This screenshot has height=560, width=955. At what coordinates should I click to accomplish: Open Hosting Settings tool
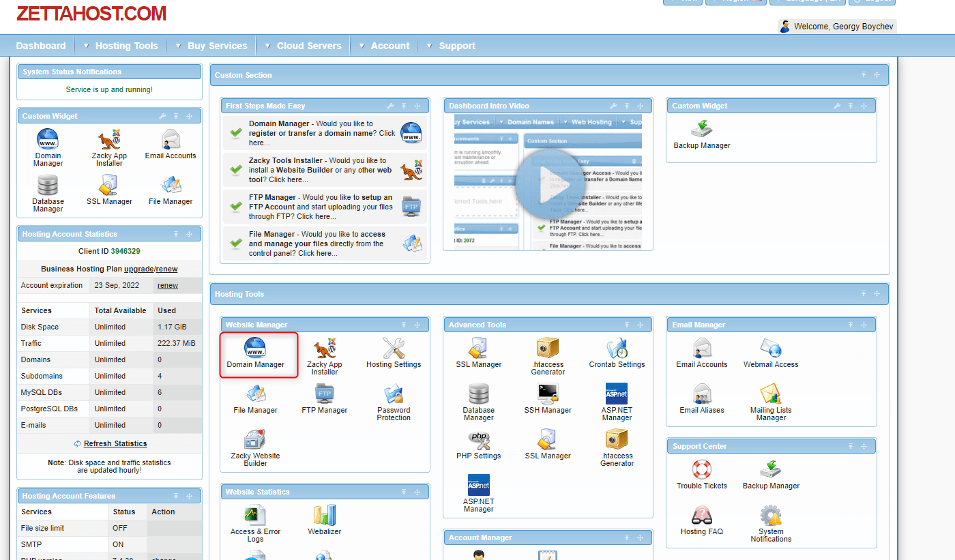[x=394, y=353]
